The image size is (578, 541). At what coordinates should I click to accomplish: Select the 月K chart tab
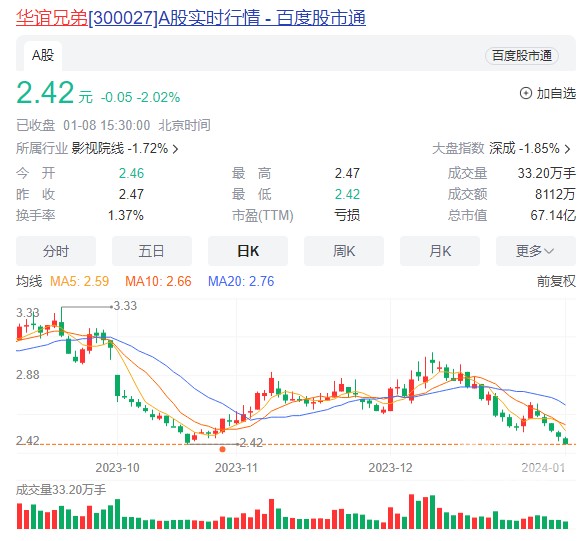pos(440,251)
